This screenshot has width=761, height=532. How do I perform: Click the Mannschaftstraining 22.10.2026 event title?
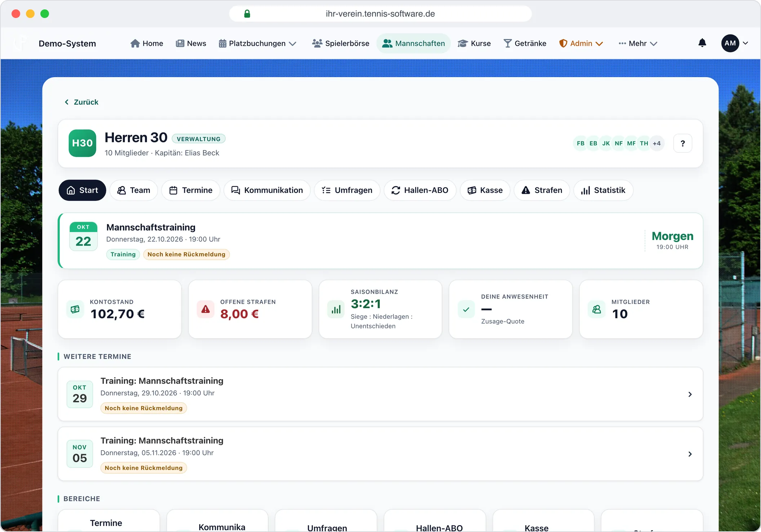pos(151,227)
